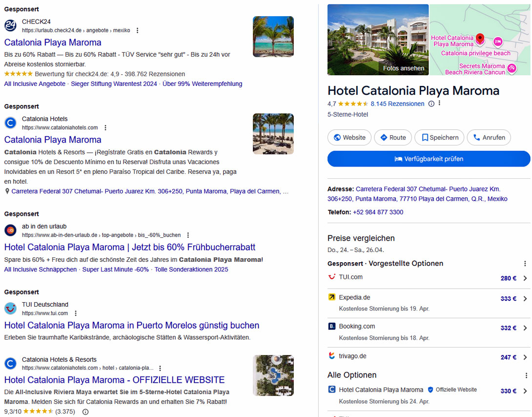Open the three-dot menu on the CHECK24 result

pos(137,30)
